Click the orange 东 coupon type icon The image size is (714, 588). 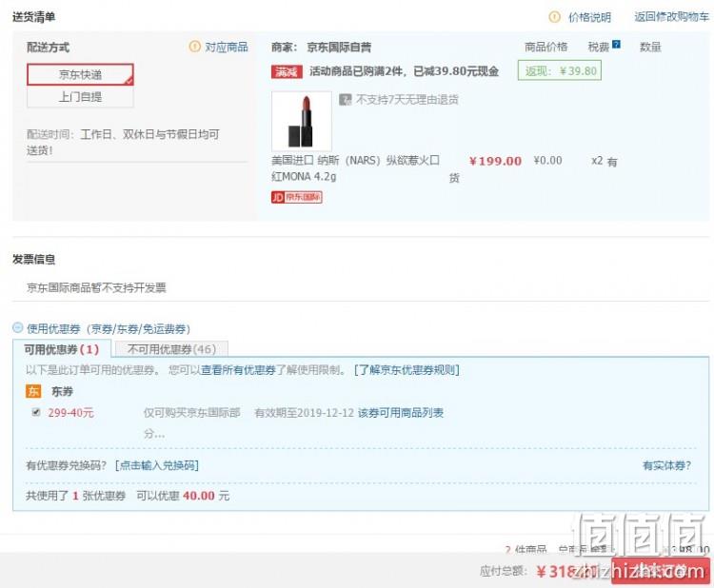[33, 391]
